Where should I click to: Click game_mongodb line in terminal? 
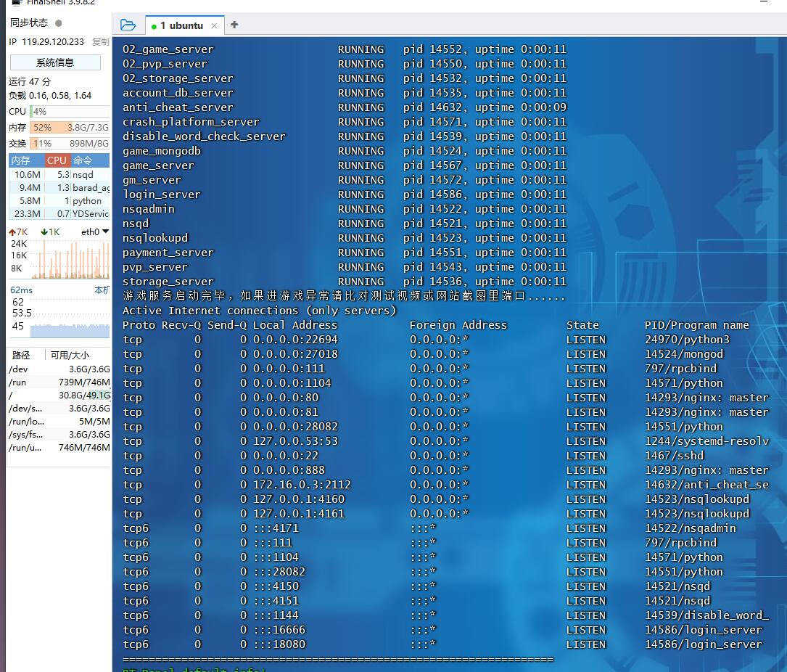click(345, 151)
